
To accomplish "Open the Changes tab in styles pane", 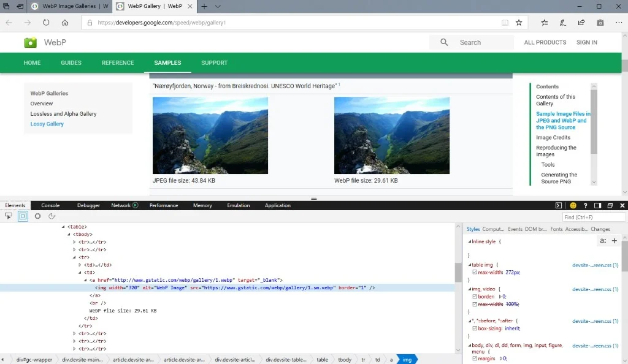I will 600,229.
